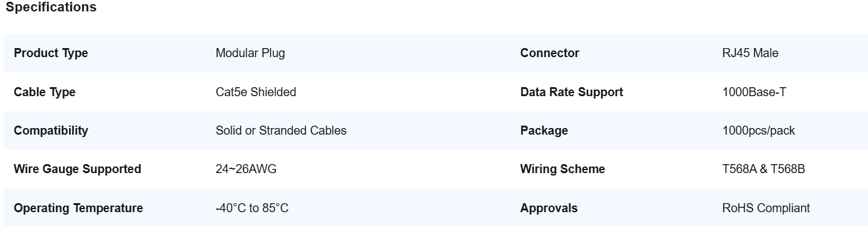The height and width of the screenshot is (226, 868).
Task: Select the Connector label
Action: pyautogui.click(x=549, y=53)
